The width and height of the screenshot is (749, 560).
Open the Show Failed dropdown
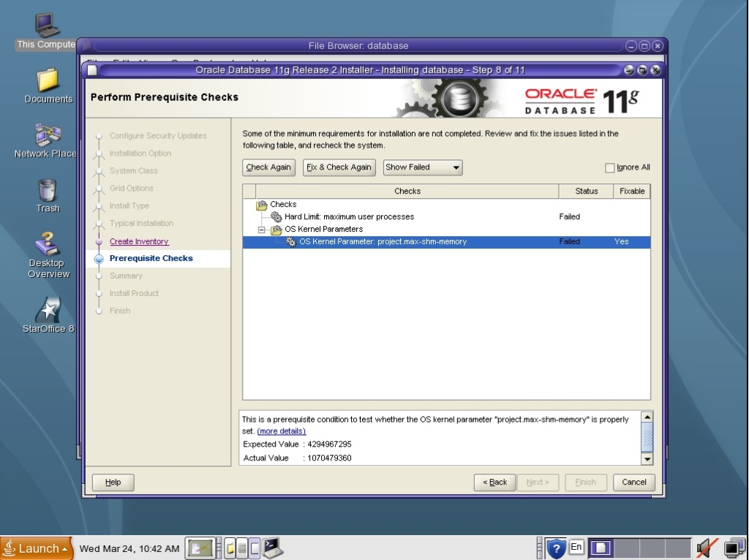pos(423,167)
